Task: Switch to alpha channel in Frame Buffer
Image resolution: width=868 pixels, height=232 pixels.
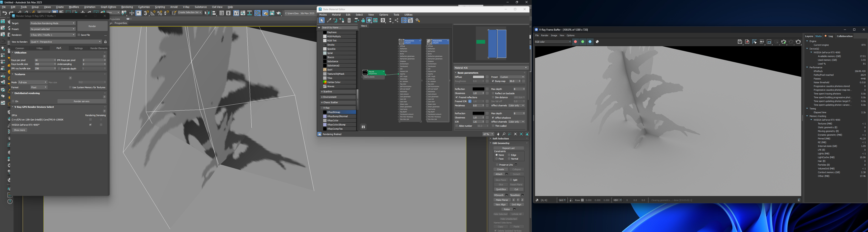Action: (x=597, y=42)
